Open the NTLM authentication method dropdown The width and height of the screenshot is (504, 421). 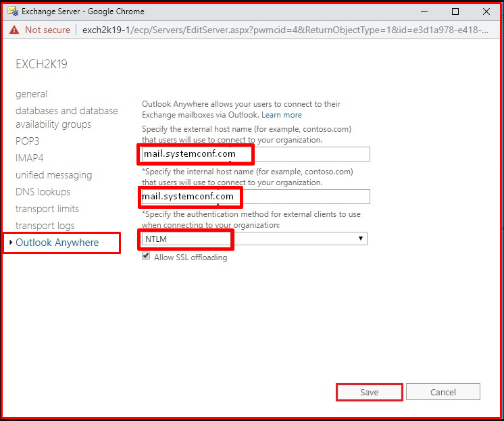(x=255, y=239)
